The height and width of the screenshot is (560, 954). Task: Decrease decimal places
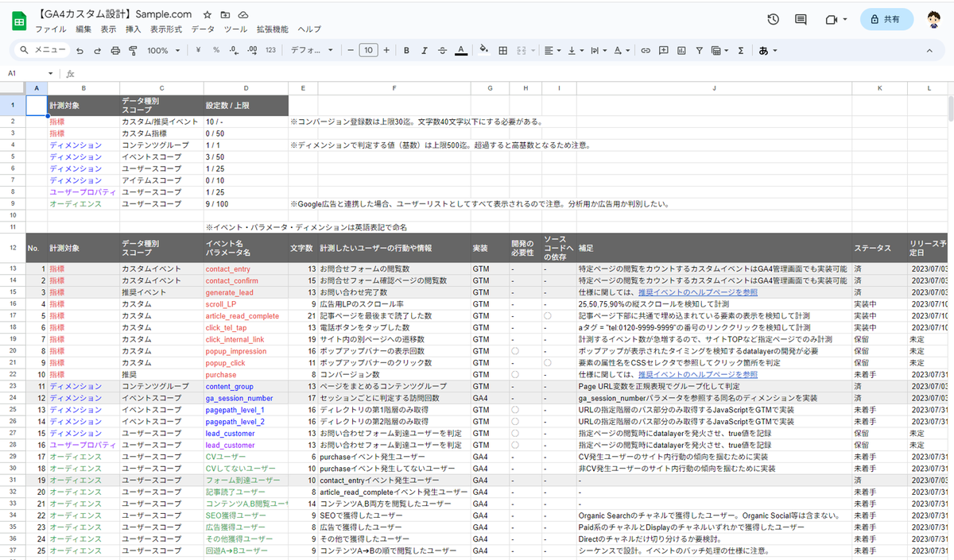pos(234,50)
